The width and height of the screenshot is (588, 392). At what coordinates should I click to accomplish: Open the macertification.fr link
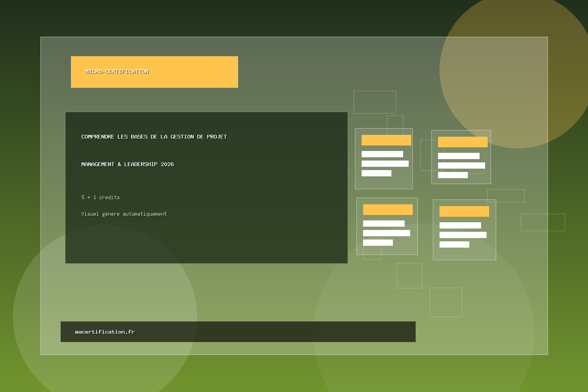click(x=105, y=332)
